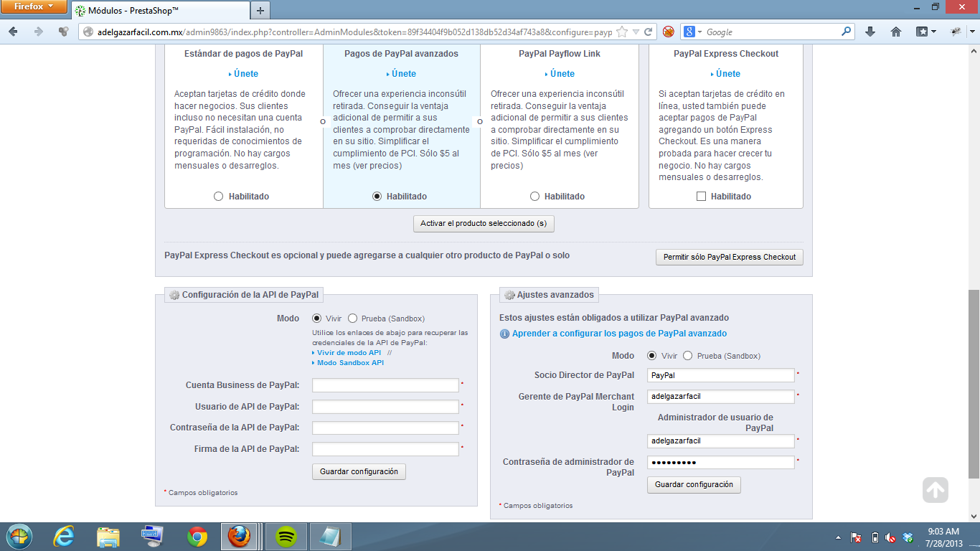Click the three-circles icon beside the forward arrow

coord(64,32)
